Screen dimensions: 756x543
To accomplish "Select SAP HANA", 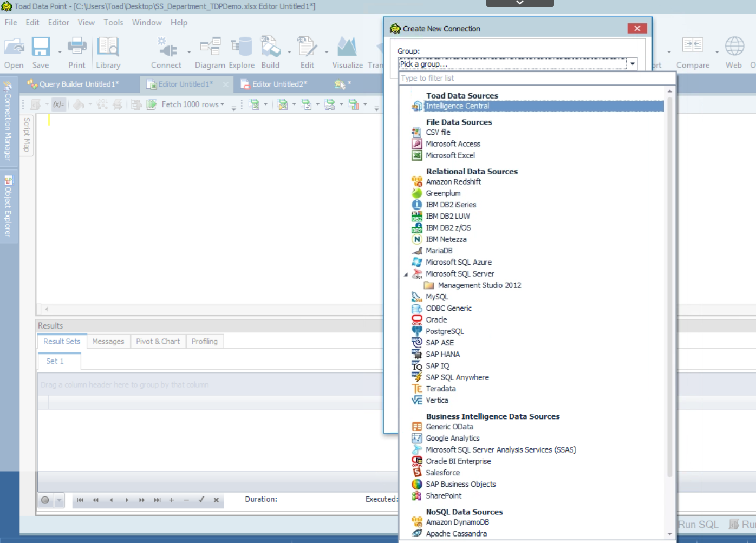I will [442, 354].
